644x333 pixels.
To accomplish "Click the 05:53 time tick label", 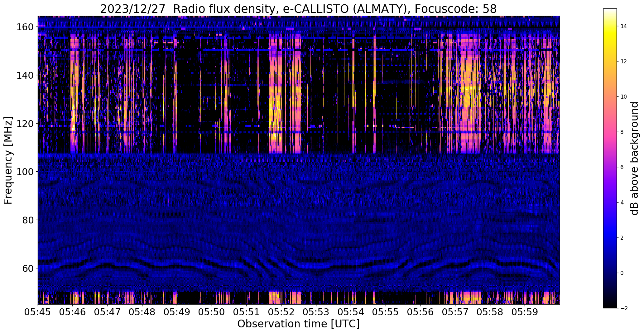I will click(x=316, y=312).
